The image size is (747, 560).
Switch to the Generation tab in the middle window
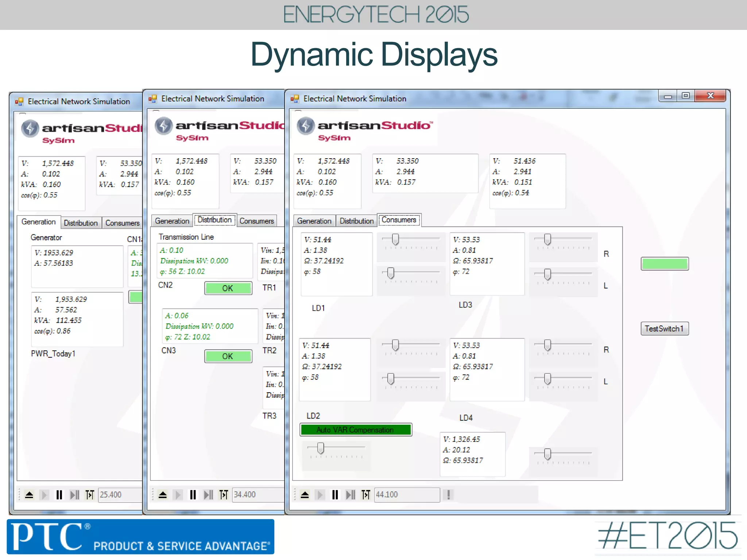[x=172, y=221]
